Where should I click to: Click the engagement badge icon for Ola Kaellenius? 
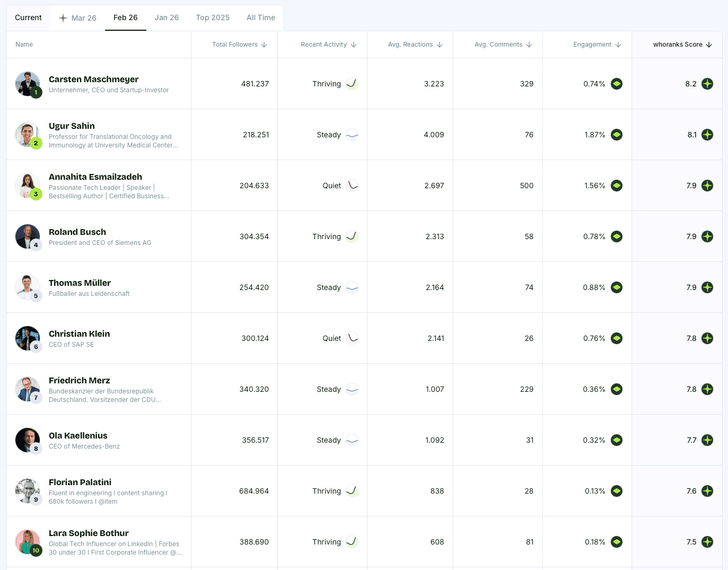(x=617, y=440)
